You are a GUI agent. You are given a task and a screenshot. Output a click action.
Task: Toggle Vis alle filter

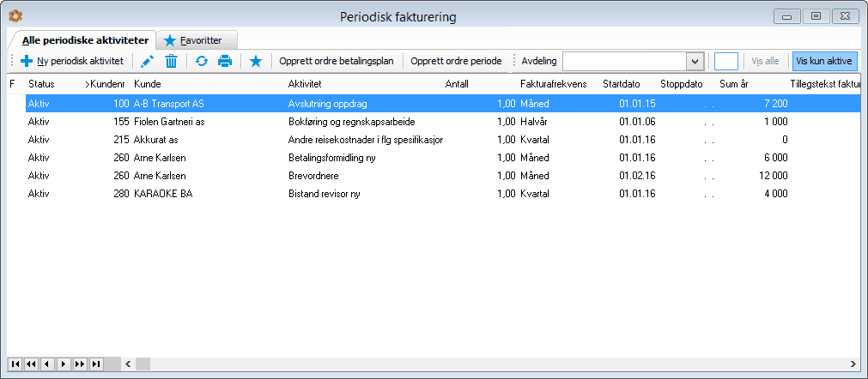(x=765, y=62)
